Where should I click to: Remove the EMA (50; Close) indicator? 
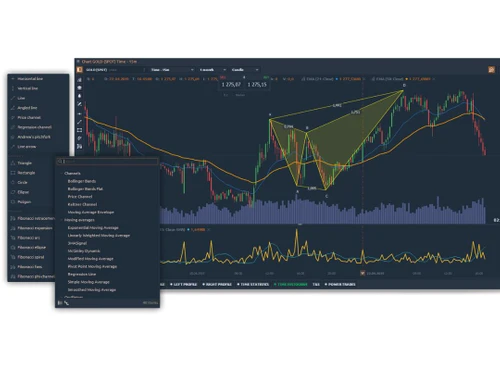[433, 79]
